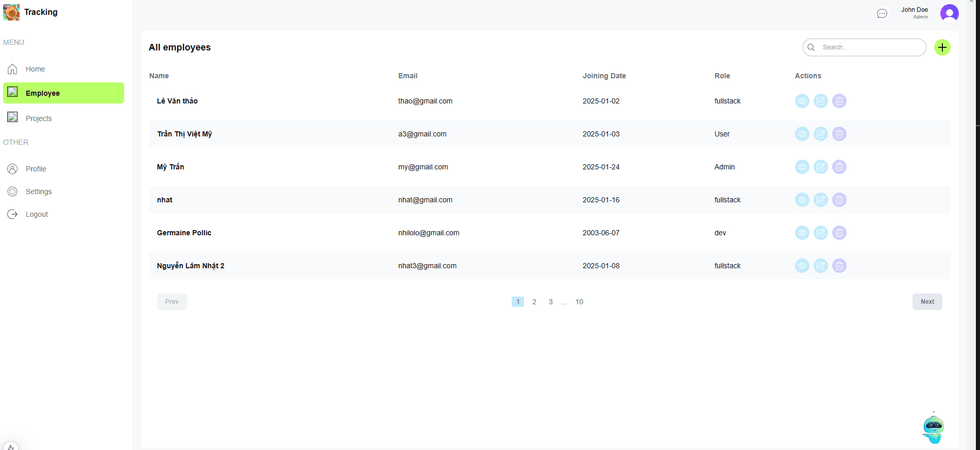This screenshot has height=450, width=980.
Task: Edit the employee nhat
Action: 820,200
